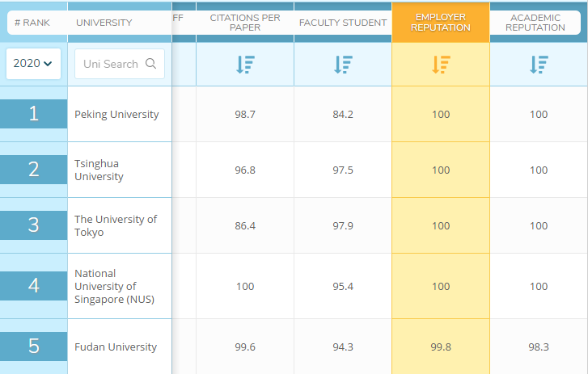The height and width of the screenshot is (374, 588).
Task: Open Peking University link
Action: click(116, 114)
